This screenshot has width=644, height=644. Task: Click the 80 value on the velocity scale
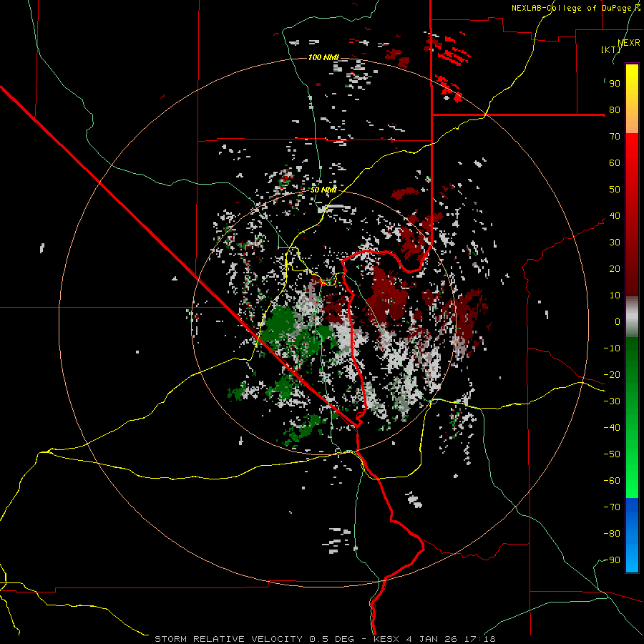[615, 110]
